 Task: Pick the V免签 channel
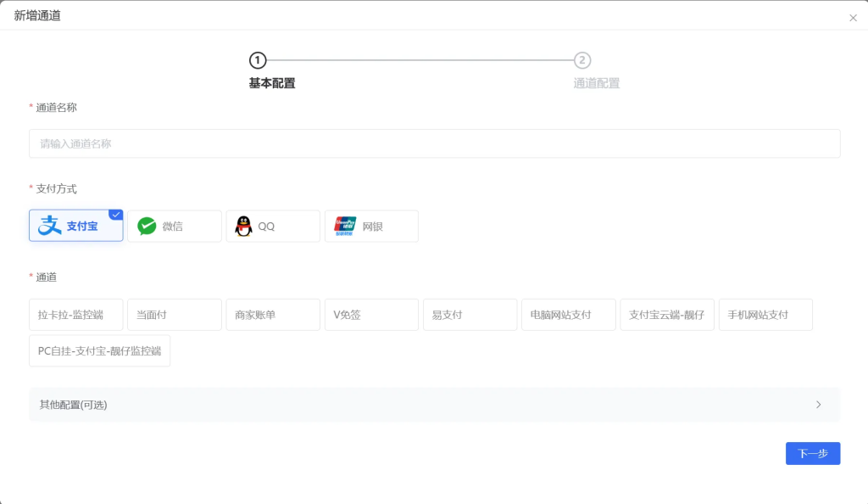[x=371, y=315]
